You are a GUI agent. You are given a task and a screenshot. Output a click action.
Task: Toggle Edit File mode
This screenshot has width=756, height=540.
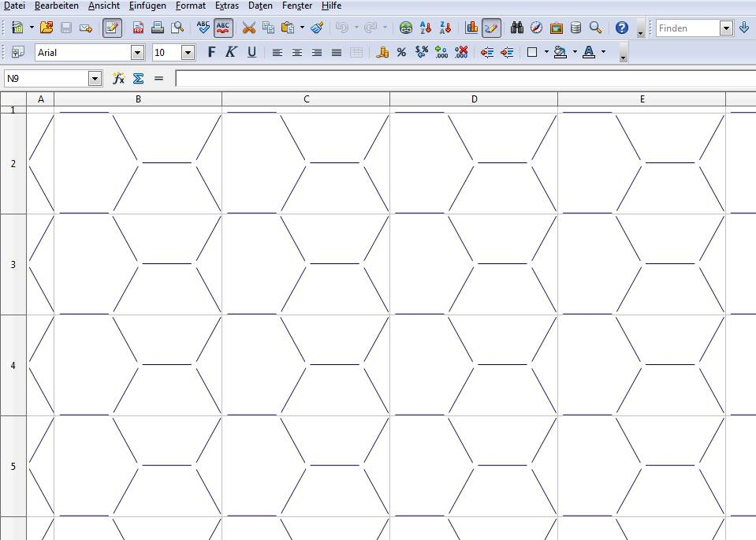[x=112, y=28]
